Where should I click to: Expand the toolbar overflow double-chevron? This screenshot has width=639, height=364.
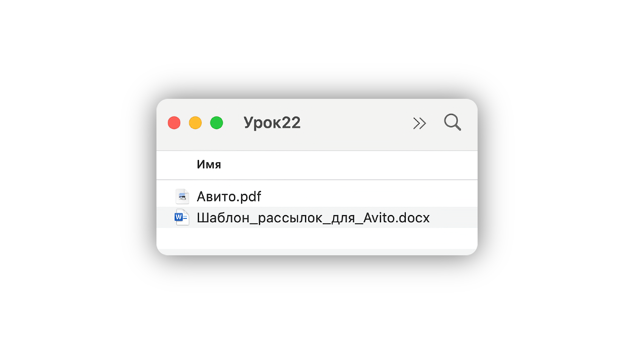pyautogui.click(x=419, y=123)
